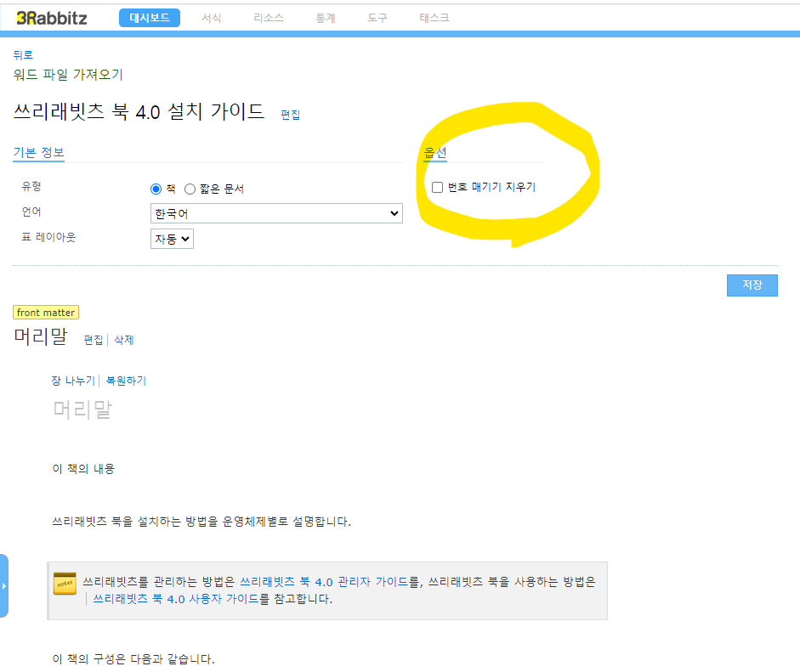The height and width of the screenshot is (672, 800).
Task: Open the 대시보드 tab
Action: pyautogui.click(x=150, y=18)
